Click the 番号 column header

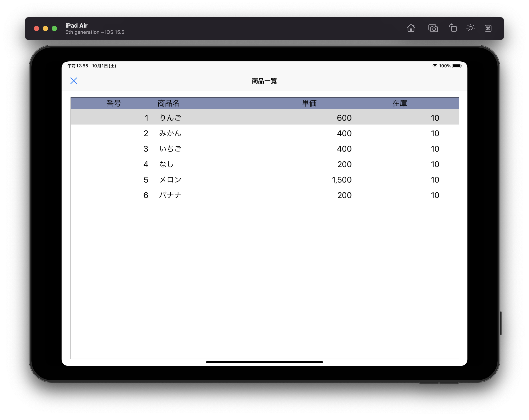pos(114,103)
